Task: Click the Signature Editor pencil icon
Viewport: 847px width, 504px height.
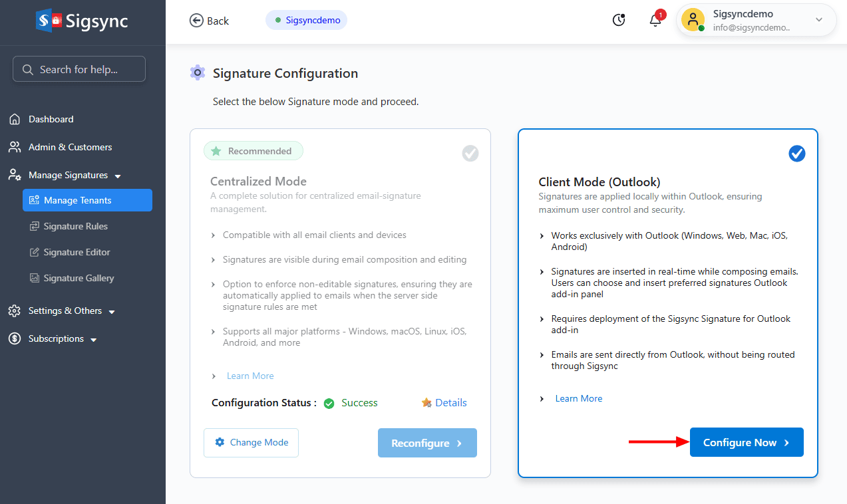Action: pos(35,253)
